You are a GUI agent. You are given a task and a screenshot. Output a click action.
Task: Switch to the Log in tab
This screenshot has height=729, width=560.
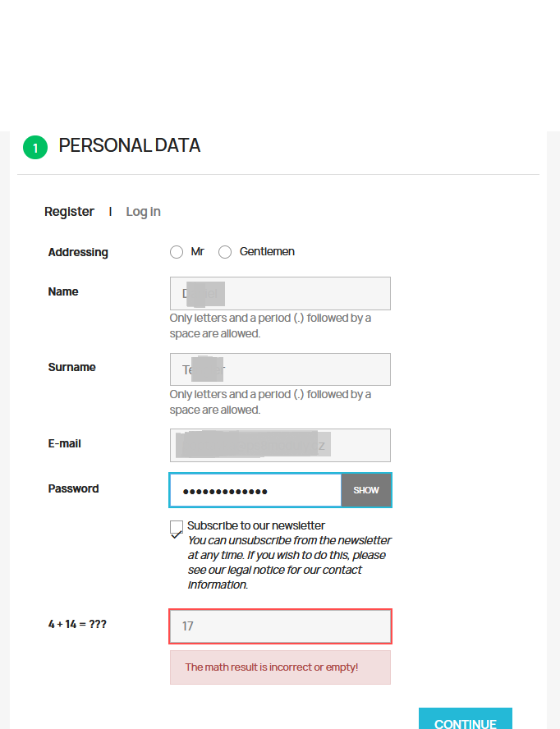point(143,212)
